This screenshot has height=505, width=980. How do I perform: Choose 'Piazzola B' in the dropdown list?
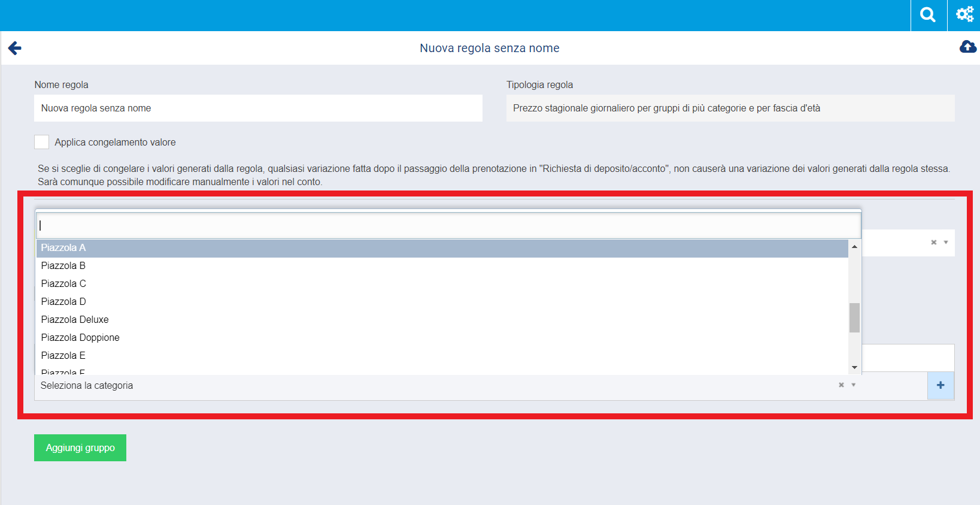click(x=63, y=266)
